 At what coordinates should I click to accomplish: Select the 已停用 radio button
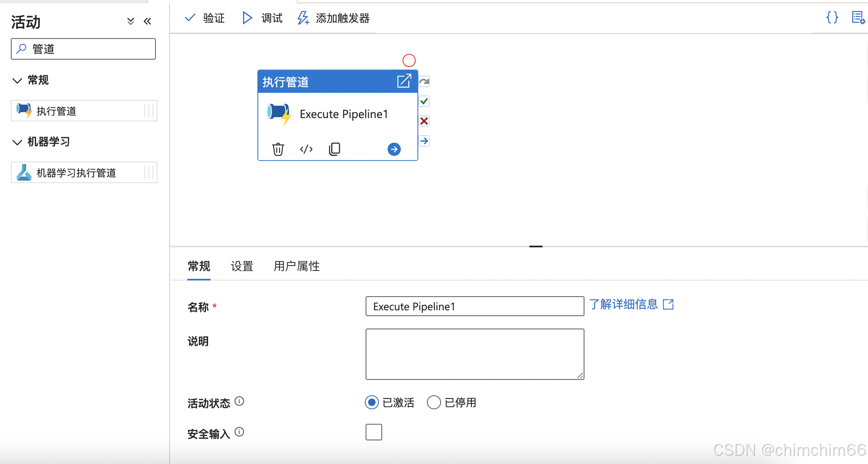(434, 402)
